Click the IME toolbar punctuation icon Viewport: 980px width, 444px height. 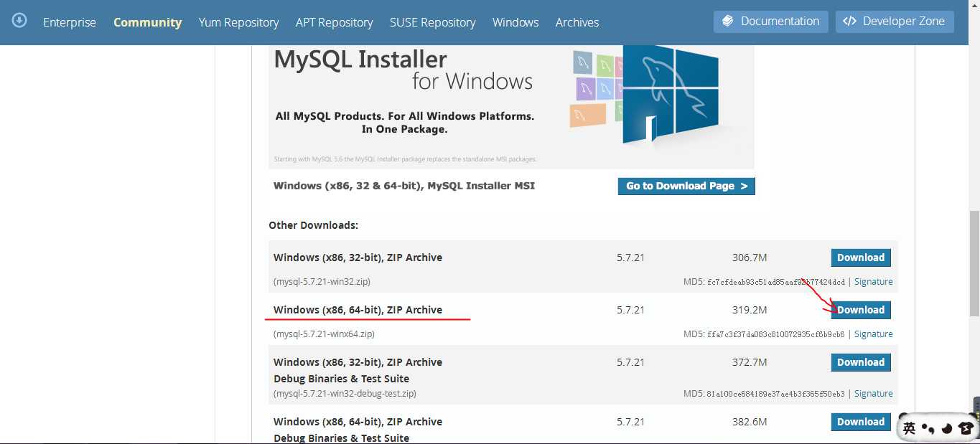[928, 430]
